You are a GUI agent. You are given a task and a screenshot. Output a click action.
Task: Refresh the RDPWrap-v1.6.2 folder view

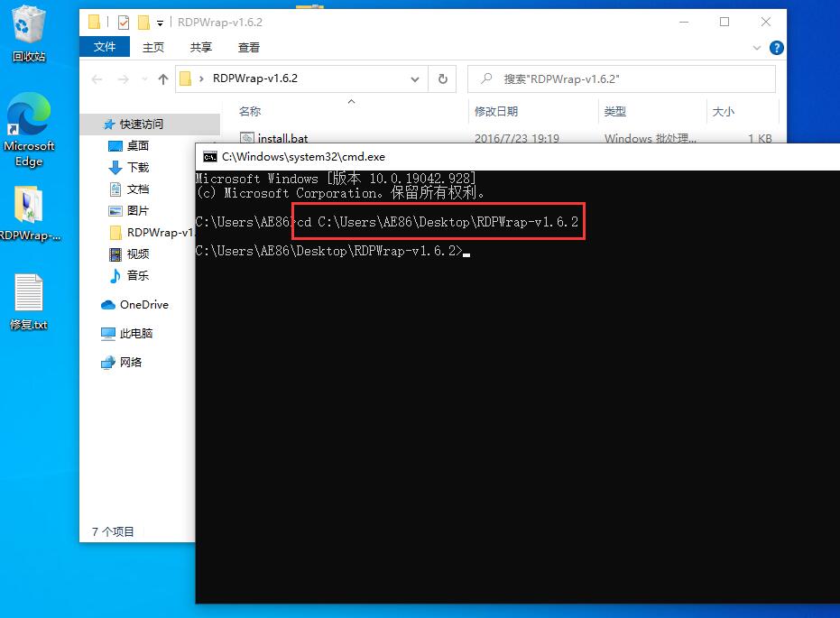point(442,79)
